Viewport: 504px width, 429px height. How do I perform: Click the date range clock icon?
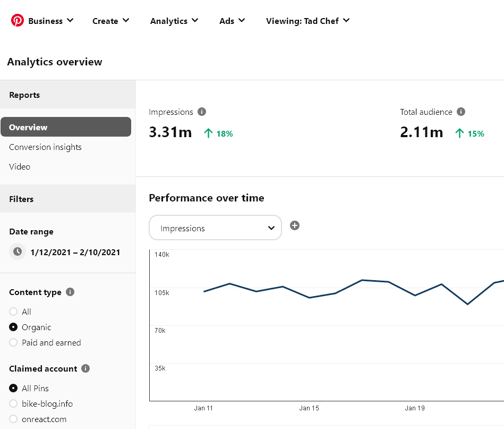(18, 251)
